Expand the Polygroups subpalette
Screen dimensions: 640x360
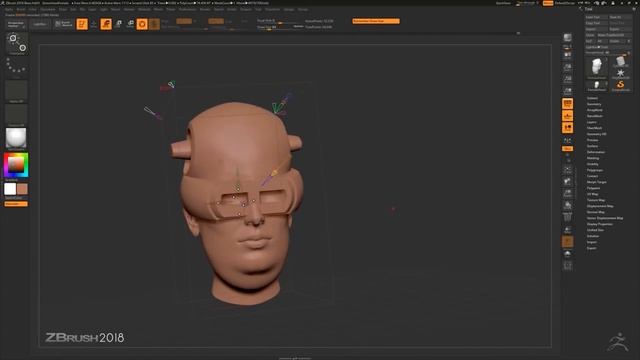(x=594, y=170)
